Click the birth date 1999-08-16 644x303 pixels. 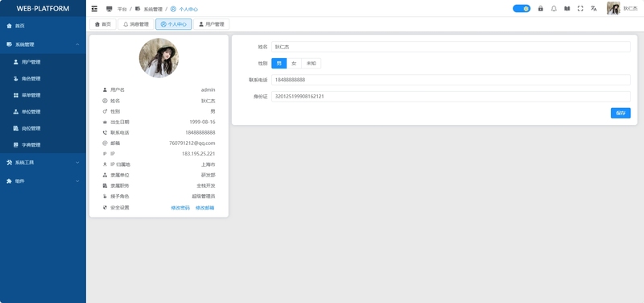(202, 122)
